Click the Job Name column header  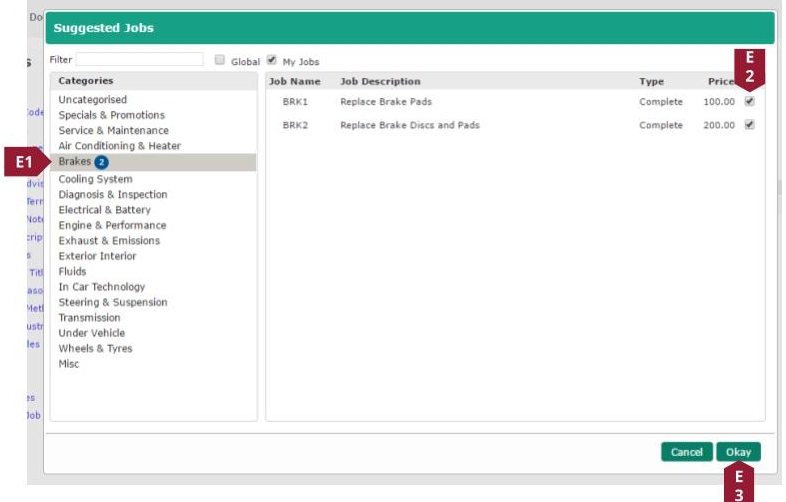[294, 81]
